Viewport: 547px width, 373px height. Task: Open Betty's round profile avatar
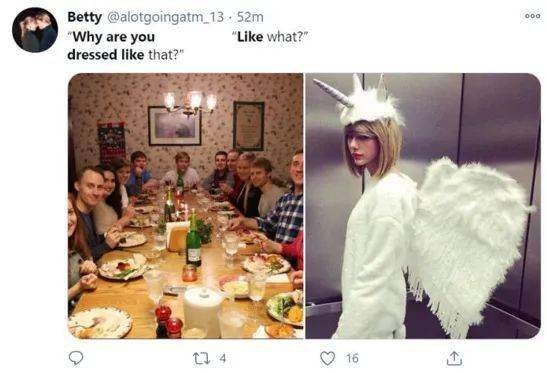pos(35,30)
